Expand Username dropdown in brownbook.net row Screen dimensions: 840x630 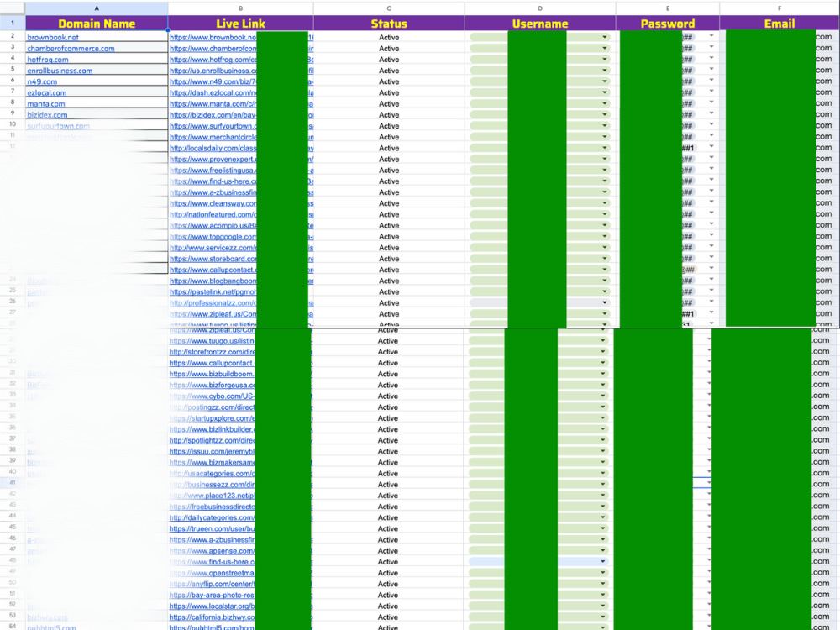pos(604,37)
